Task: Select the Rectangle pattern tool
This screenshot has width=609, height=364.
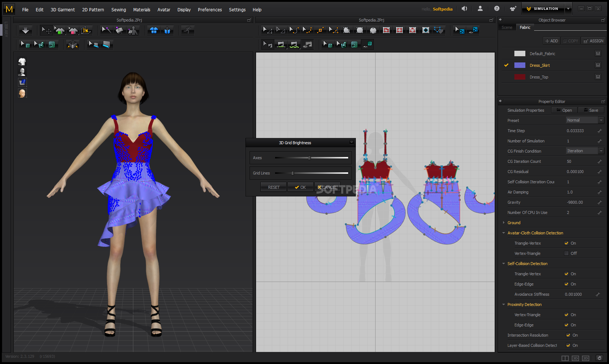Action: coord(360,30)
